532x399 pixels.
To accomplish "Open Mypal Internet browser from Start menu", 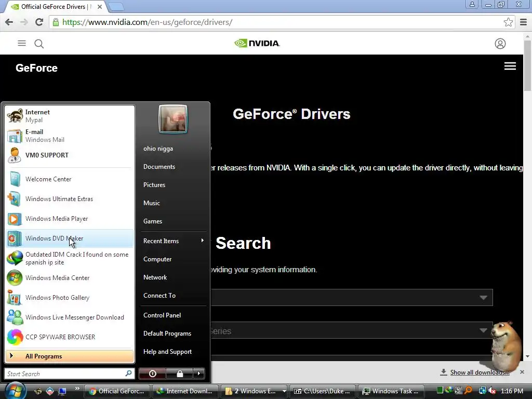I will click(70, 116).
